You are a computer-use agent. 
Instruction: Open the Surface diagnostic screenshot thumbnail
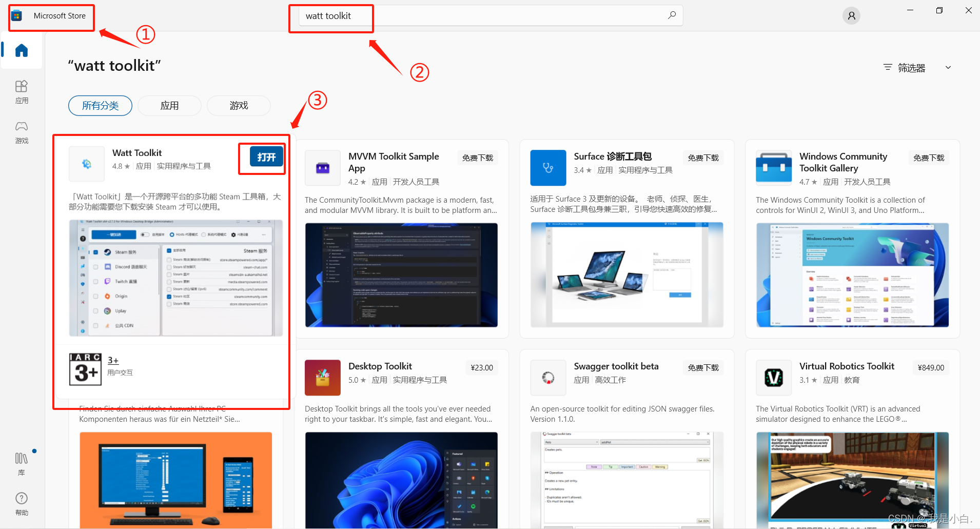point(627,275)
